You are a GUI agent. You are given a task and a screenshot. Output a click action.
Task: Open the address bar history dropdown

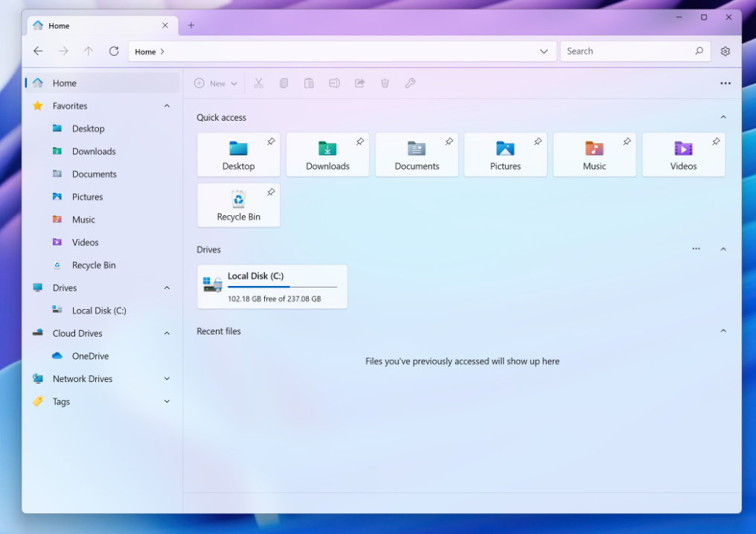click(543, 51)
